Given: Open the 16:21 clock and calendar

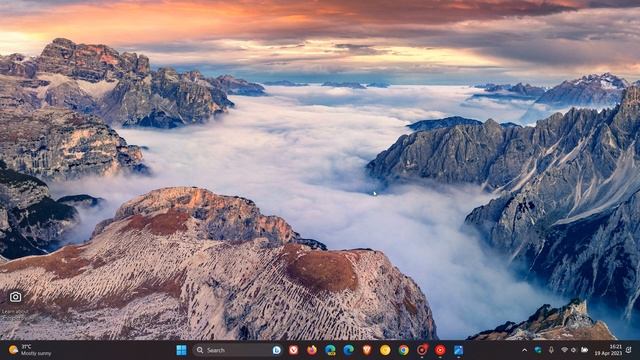Looking at the screenshot, I should (609, 350).
